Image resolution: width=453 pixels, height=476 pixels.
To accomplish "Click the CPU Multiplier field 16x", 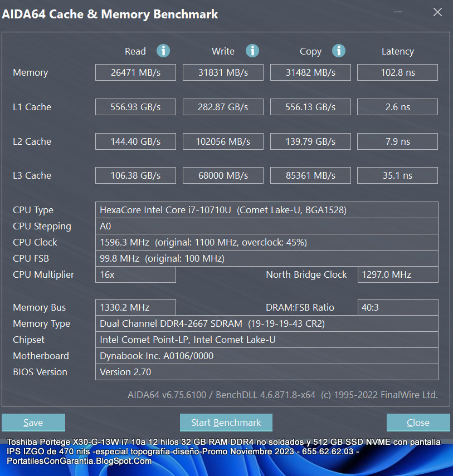I will 135,274.
